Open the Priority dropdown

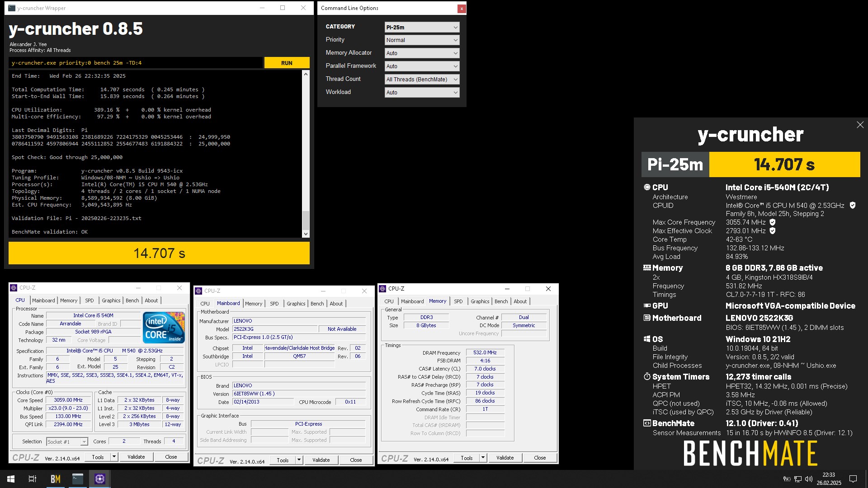(422, 40)
